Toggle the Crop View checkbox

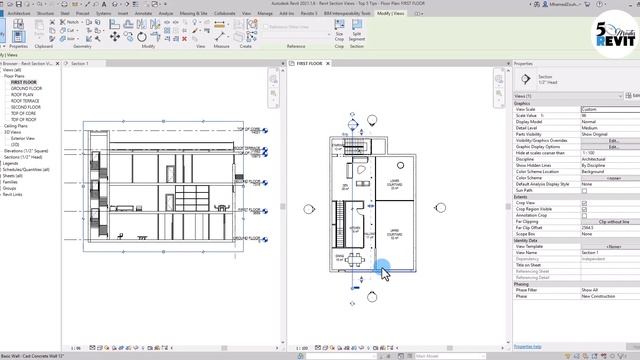pos(584,203)
